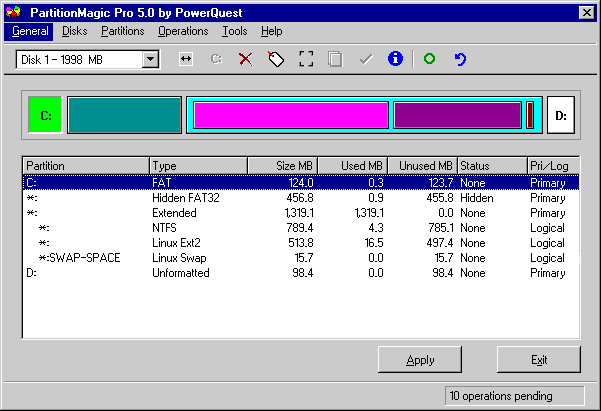Select the Linux Ext2 partition row

coord(301,243)
